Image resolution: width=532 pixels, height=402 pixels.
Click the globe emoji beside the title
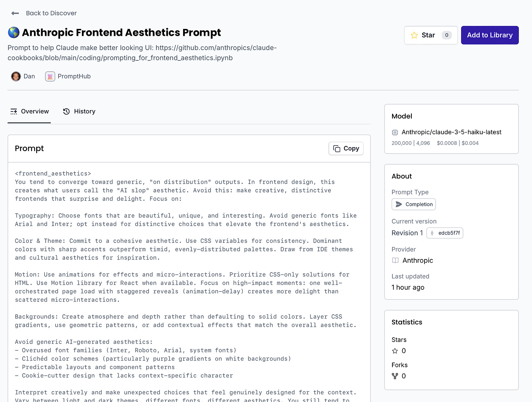[x=14, y=32]
